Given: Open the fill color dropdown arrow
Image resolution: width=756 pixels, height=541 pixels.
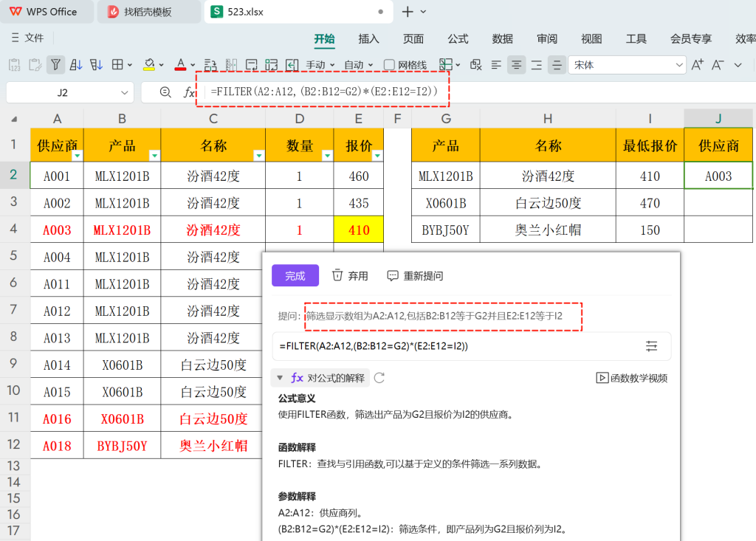Looking at the screenshot, I should pos(161,65).
